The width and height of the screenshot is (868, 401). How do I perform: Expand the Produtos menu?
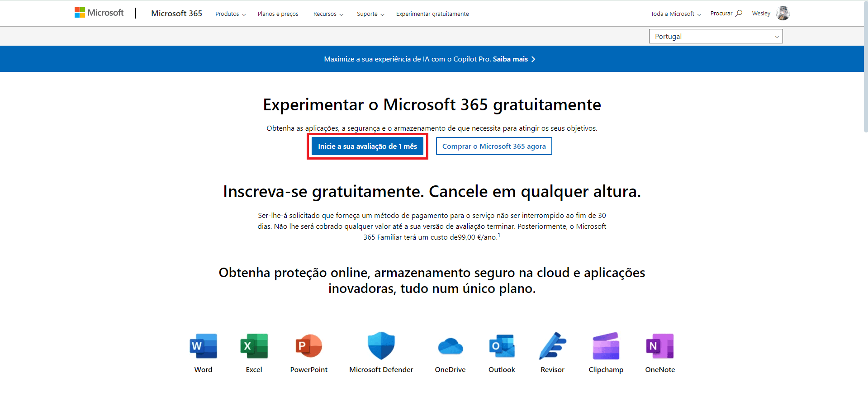(x=231, y=14)
